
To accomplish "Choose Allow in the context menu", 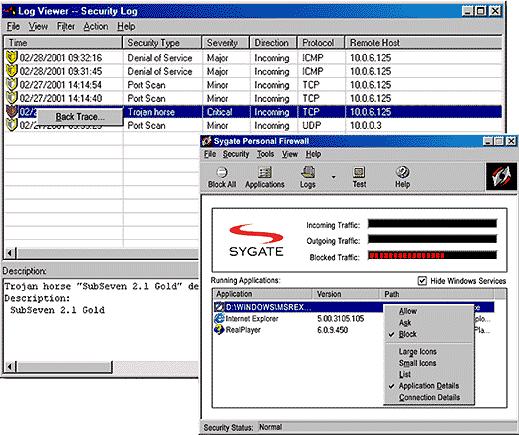I will pyautogui.click(x=408, y=311).
